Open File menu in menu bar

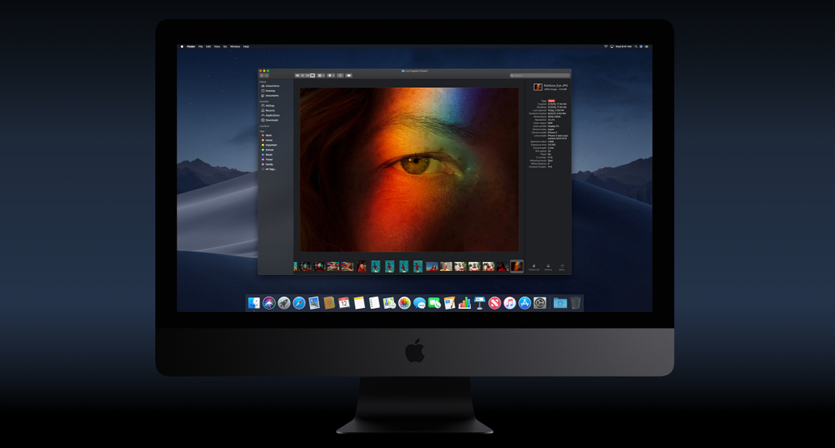[201, 46]
